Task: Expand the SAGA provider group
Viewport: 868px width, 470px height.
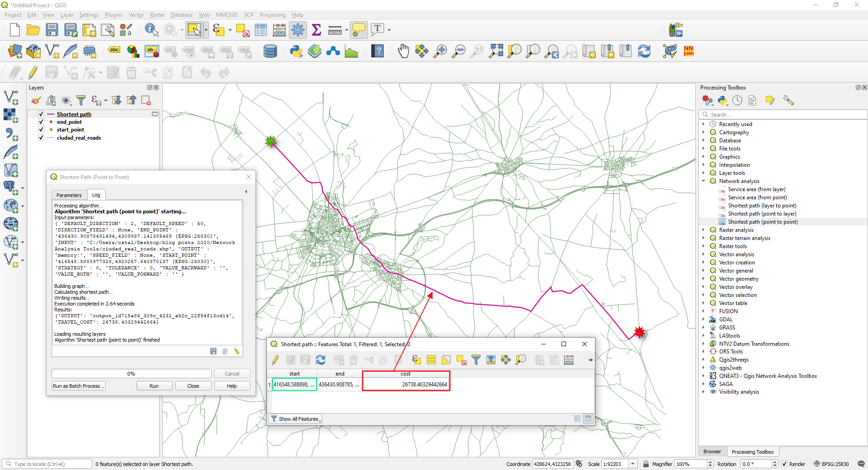Action: [x=703, y=384]
